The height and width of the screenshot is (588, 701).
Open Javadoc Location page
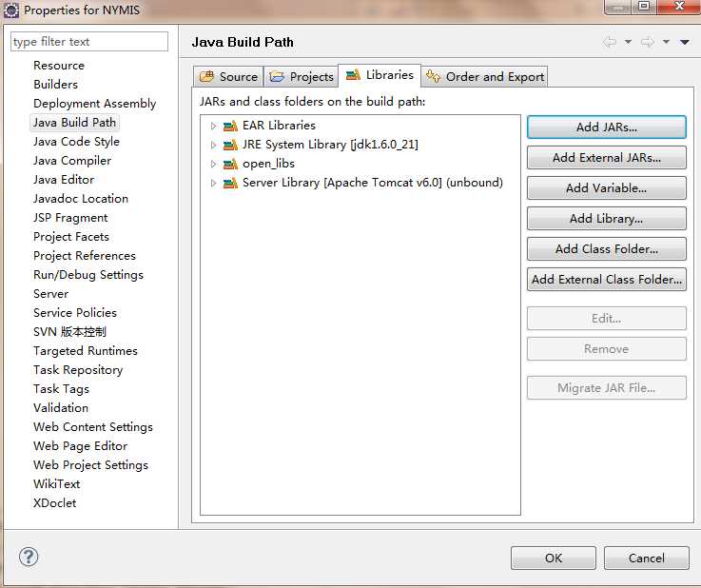tap(81, 199)
